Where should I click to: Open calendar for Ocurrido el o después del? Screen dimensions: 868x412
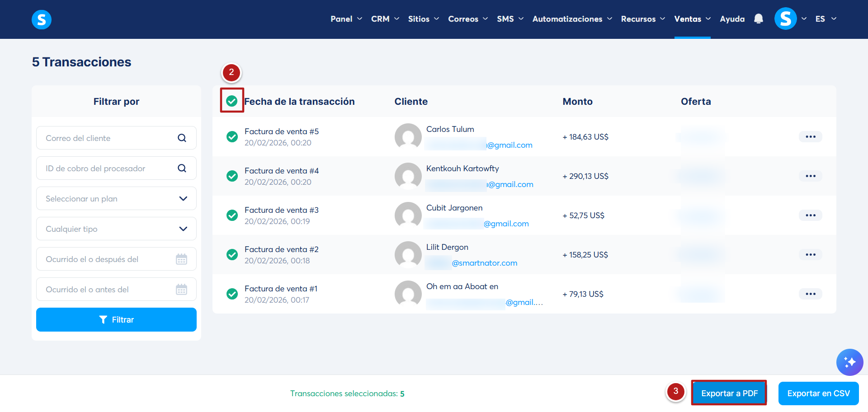(181, 259)
